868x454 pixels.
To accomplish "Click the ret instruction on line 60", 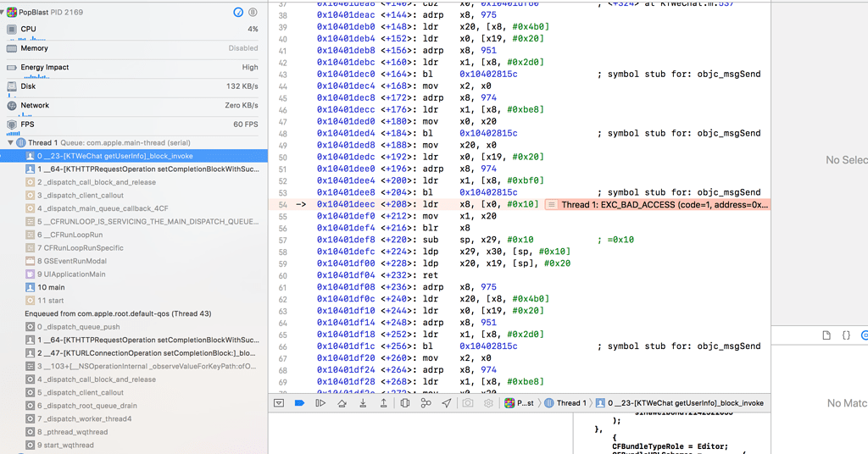I will click(x=430, y=275).
